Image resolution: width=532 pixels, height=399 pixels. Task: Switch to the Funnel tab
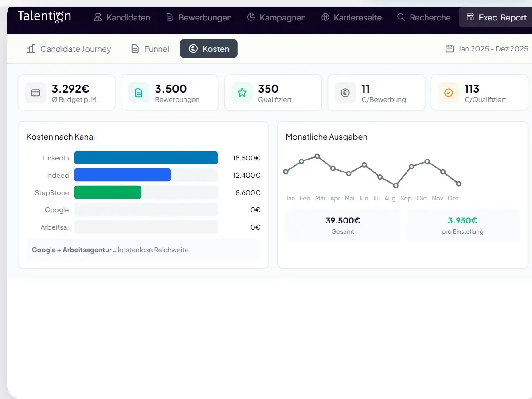point(150,49)
